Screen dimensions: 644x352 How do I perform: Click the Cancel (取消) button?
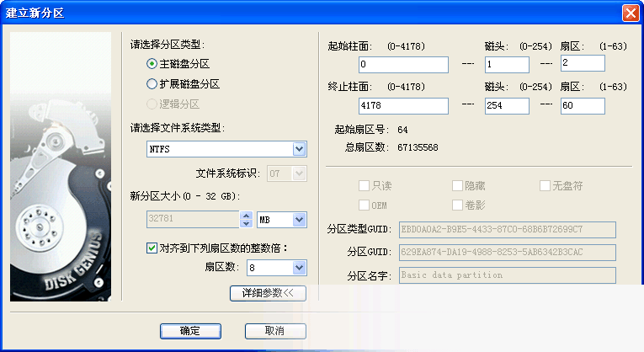275,331
